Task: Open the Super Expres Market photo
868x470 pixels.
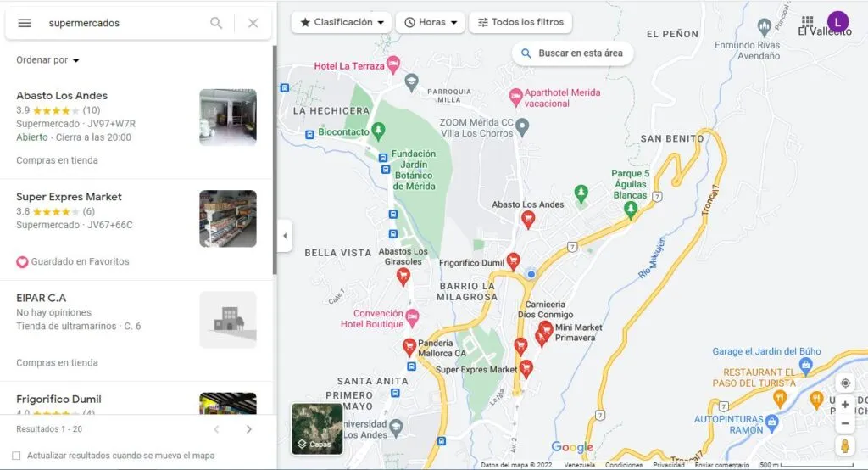Action: (228, 219)
